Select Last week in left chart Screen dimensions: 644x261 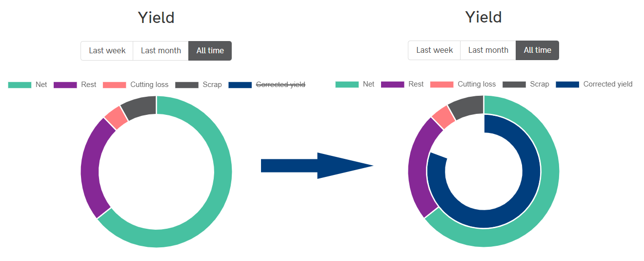coord(107,51)
